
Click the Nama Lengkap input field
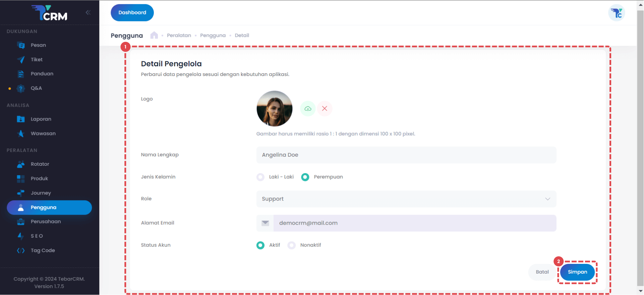click(406, 155)
